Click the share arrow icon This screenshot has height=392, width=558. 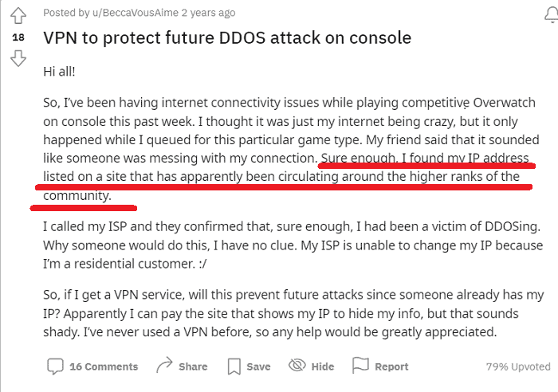coord(165,367)
